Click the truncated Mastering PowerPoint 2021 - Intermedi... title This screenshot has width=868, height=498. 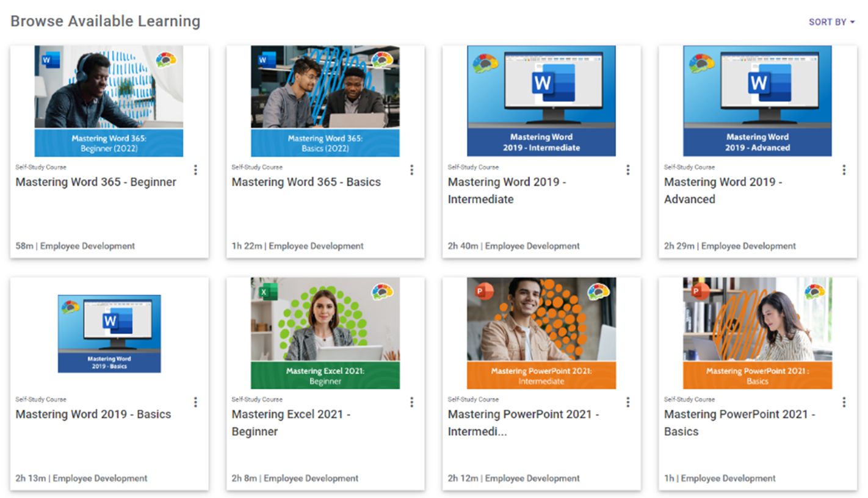click(524, 423)
